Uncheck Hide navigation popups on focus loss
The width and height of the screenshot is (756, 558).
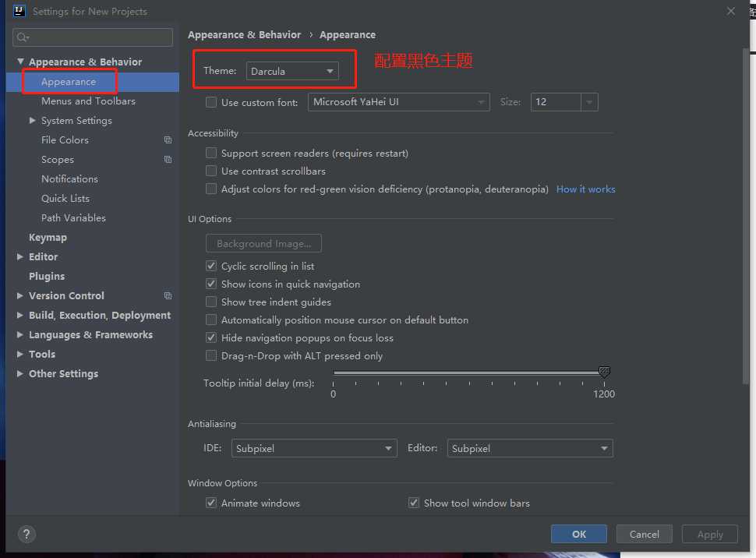pos(211,337)
